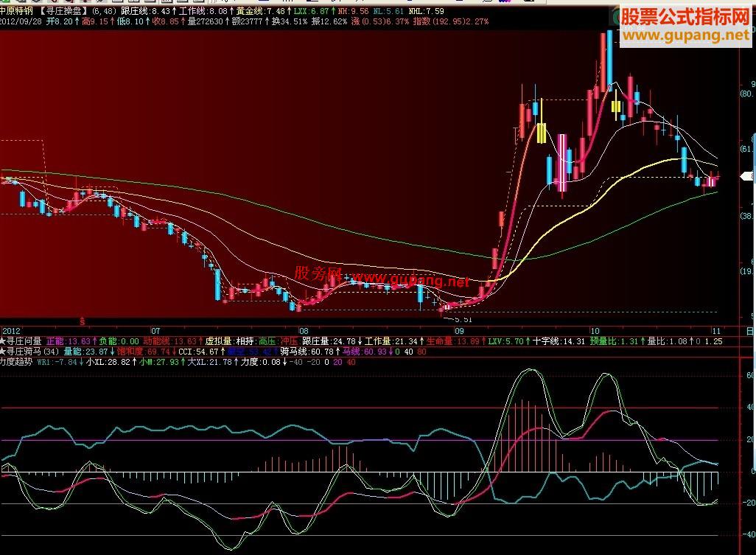Screen dimensions: 756x555
Task: Click the 工作量:21.34 value
Action: point(395,341)
